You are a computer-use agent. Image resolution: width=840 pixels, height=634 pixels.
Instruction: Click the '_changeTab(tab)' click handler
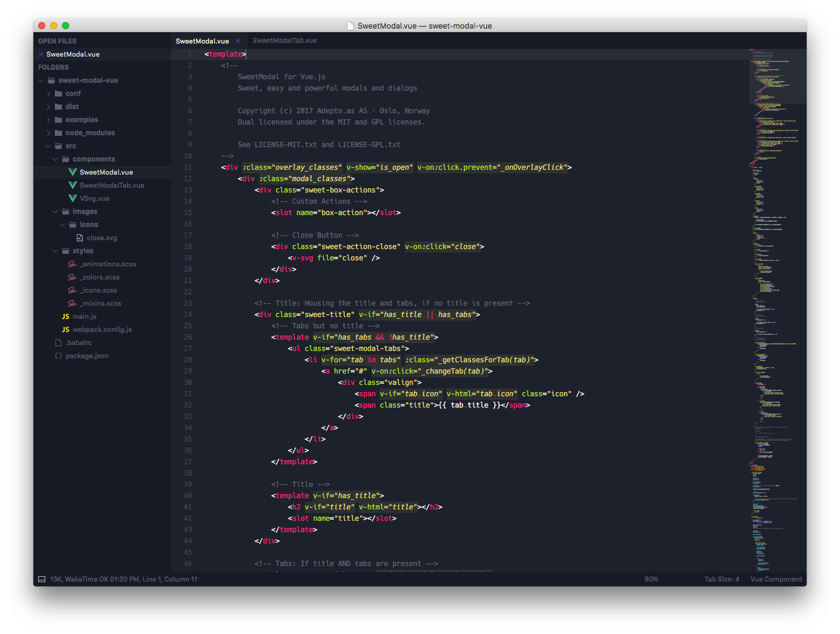(454, 371)
